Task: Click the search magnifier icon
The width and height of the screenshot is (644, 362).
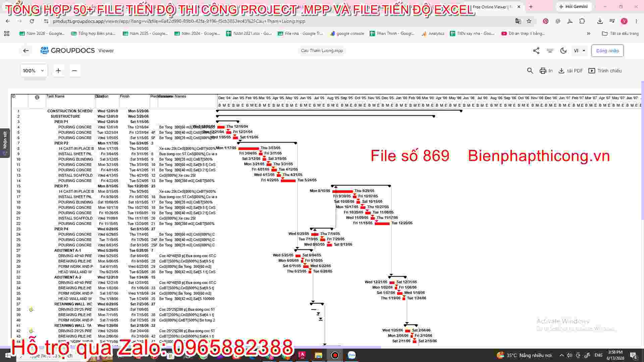Action: point(530,71)
